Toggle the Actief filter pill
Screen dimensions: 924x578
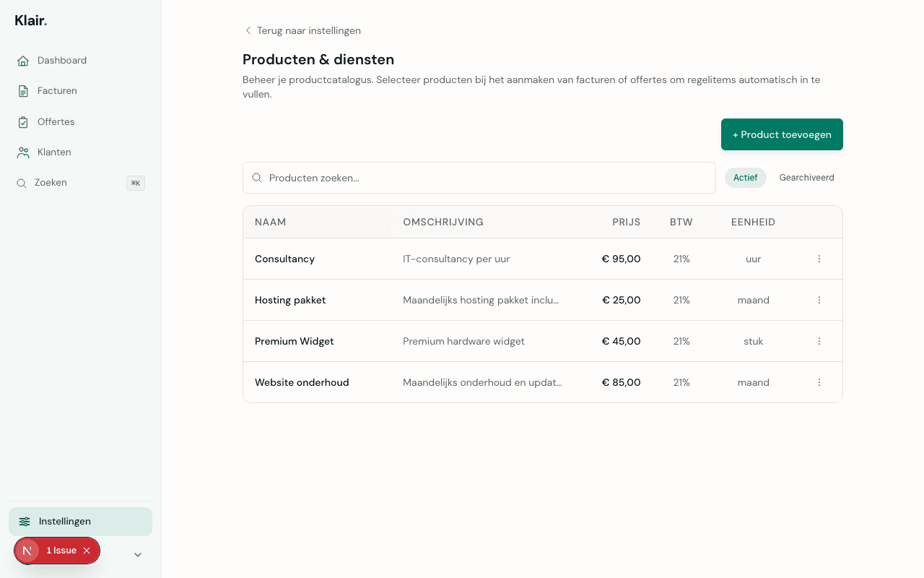[745, 178]
